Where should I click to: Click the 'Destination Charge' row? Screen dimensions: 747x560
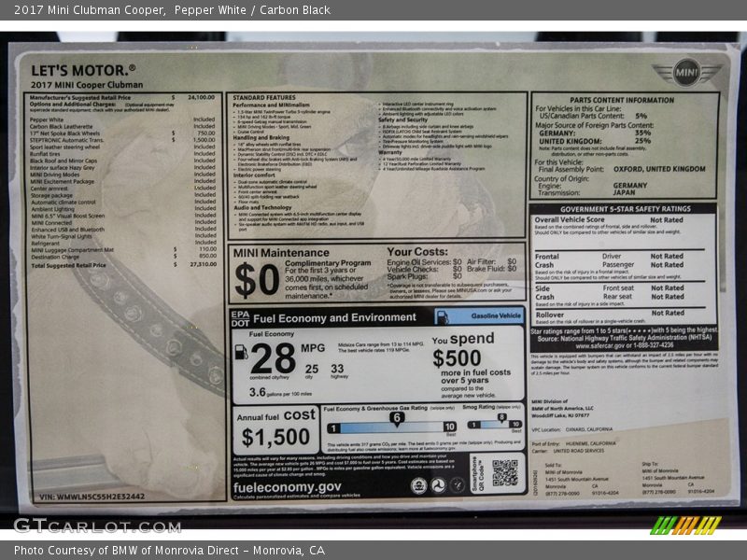123,256
